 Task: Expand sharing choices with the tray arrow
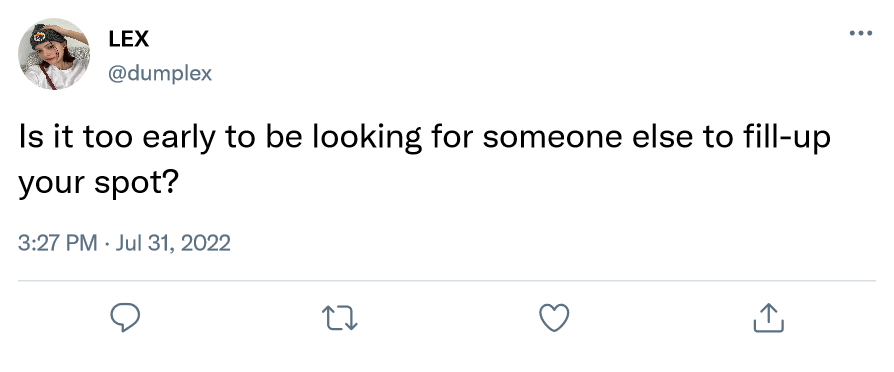point(769,318)
